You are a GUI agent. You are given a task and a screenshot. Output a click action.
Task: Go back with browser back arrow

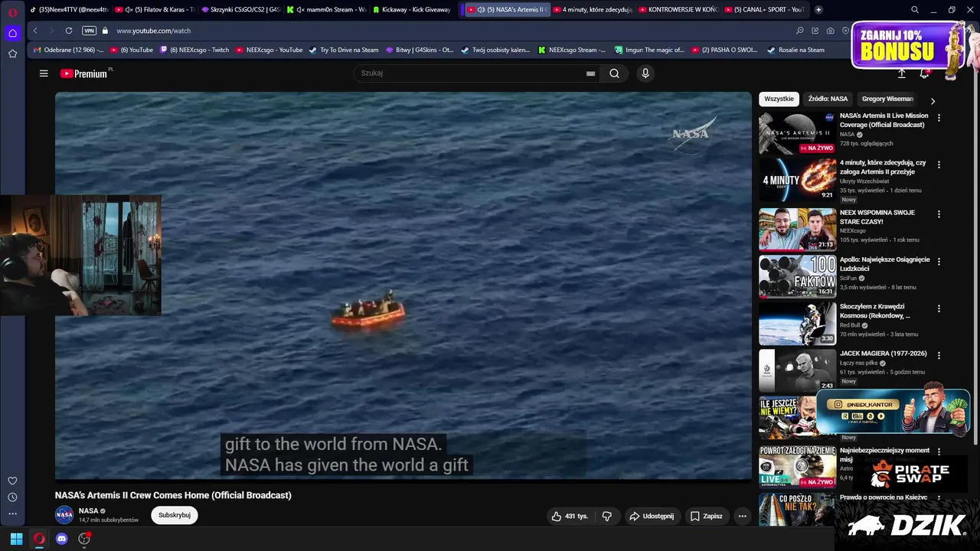[35, 31]
